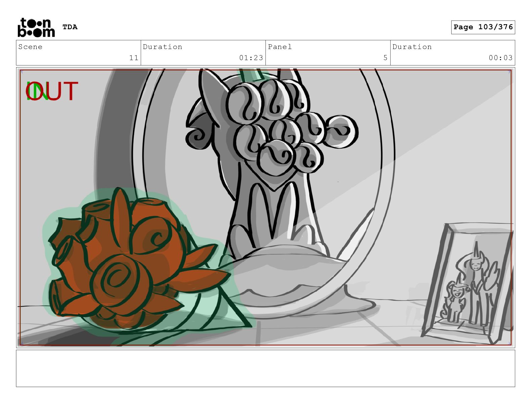
Task: Click the panel duration value 00:03
Action: click(x=500, y=58)
